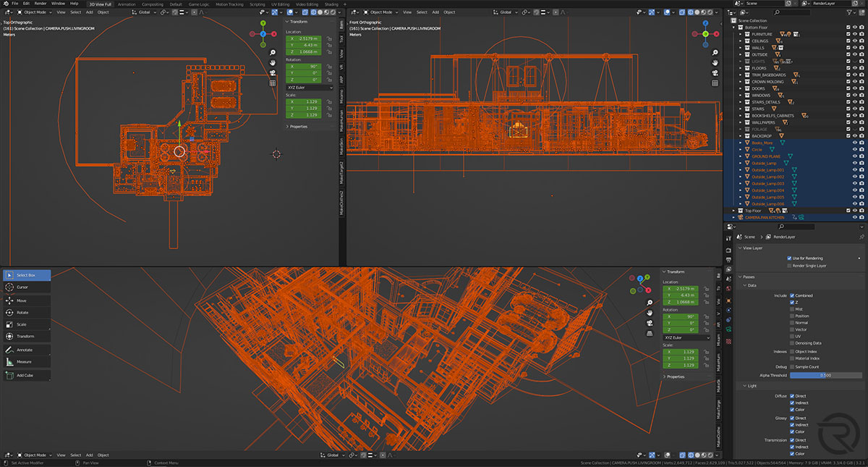Viewport: 868px width, 467px height.
Task: Click zoom magnifier in top-left viewport
Action: click(273, 53)
